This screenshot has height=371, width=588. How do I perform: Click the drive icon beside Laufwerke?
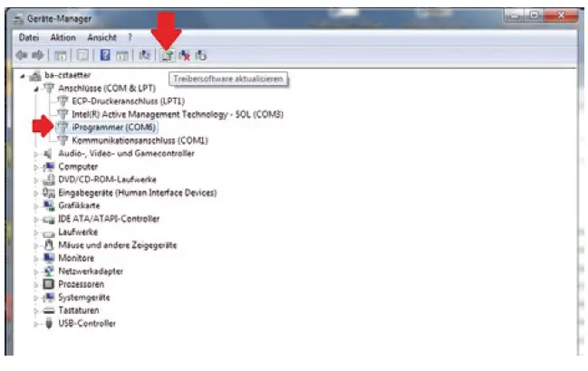click(x=48, y=233)
